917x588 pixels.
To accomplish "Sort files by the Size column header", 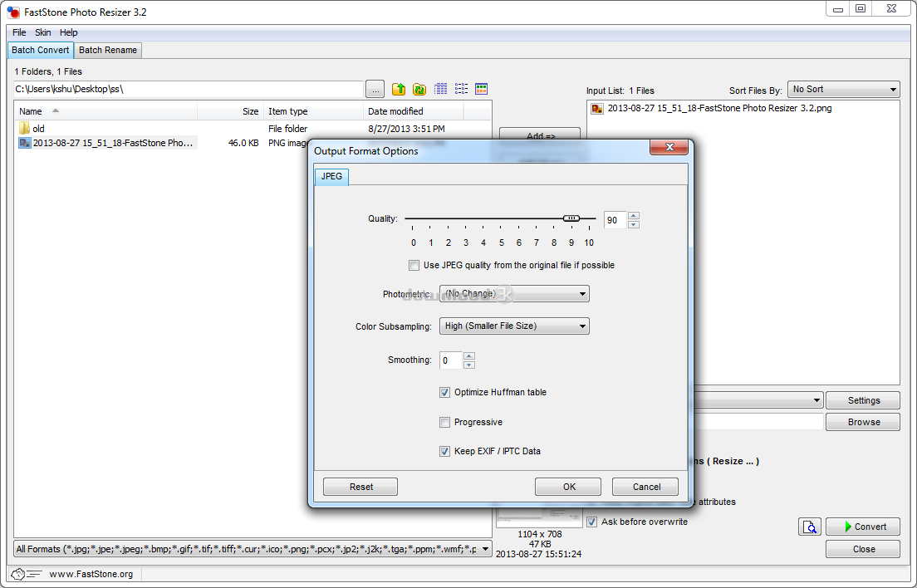I will [x=230, y=111].
